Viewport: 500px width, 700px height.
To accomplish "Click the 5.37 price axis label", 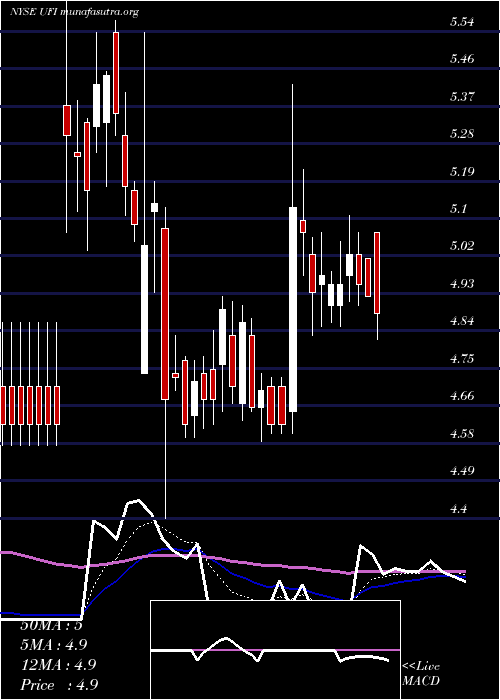I will [462, 96].
